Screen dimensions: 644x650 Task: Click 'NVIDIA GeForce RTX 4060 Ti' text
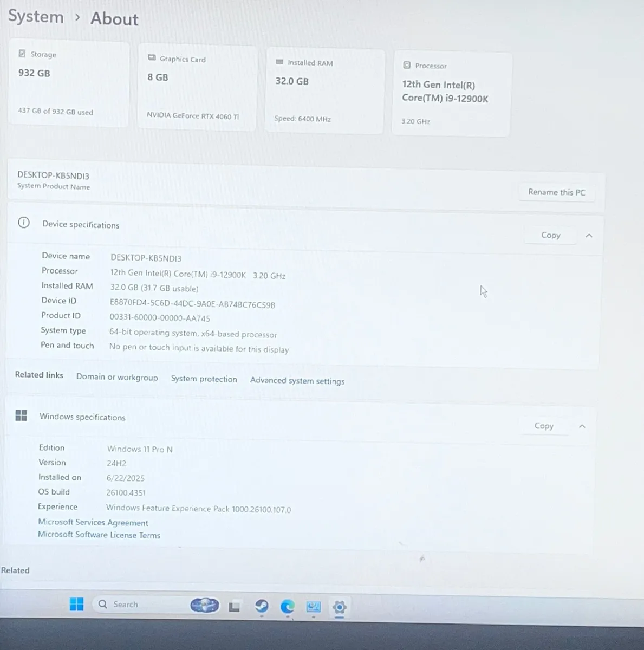coord(193,115)
